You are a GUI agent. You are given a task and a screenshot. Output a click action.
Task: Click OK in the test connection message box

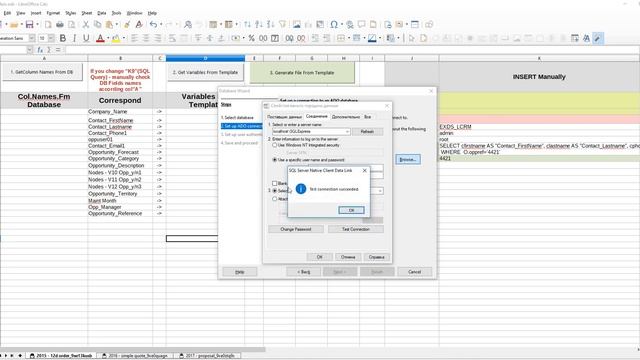(351, 210)
